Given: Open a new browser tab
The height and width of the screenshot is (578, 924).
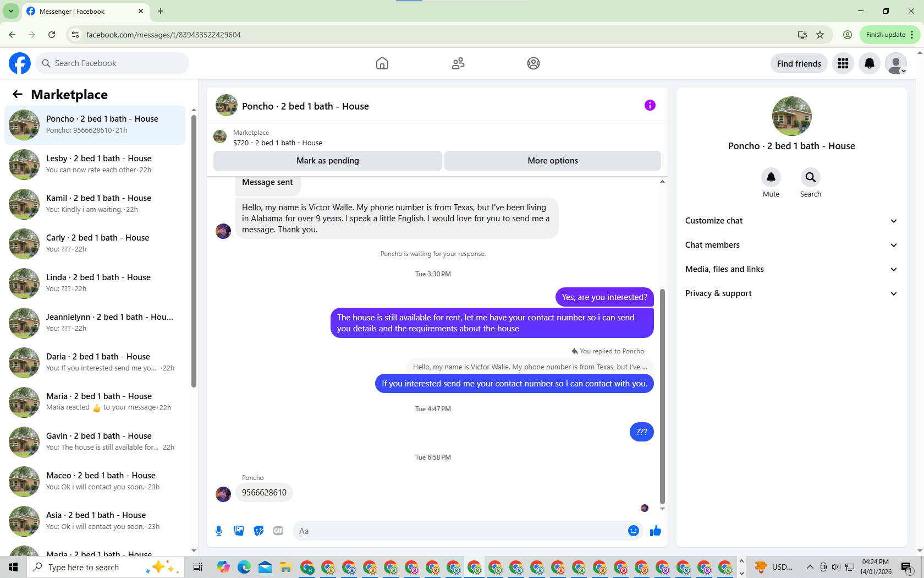Looking at the screenshot, I should pos(161,11).
